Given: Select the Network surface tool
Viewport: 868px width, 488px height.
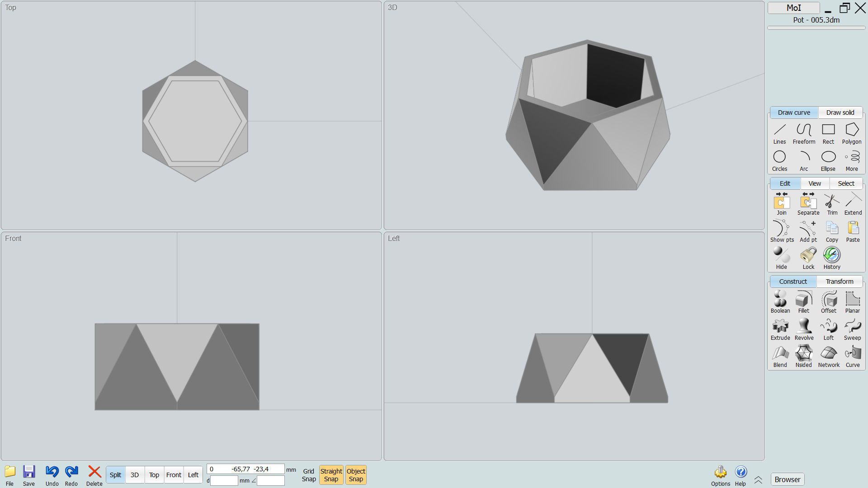Looking at the screenshot, I should (x=829, y=357).
